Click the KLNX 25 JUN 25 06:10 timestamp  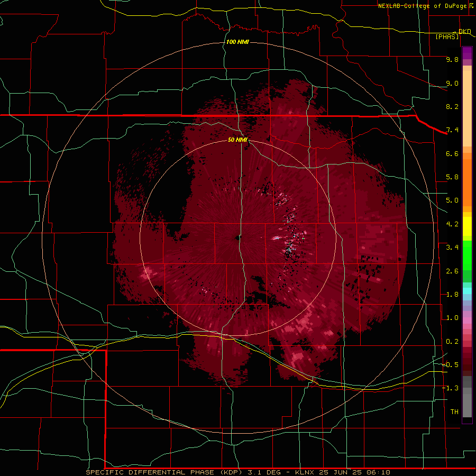point(342,472)
